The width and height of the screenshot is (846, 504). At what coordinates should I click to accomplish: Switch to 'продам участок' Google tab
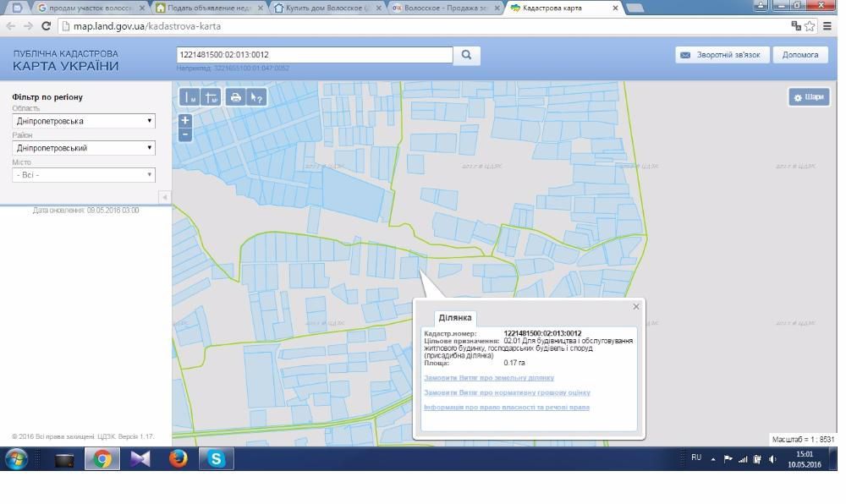91,8
